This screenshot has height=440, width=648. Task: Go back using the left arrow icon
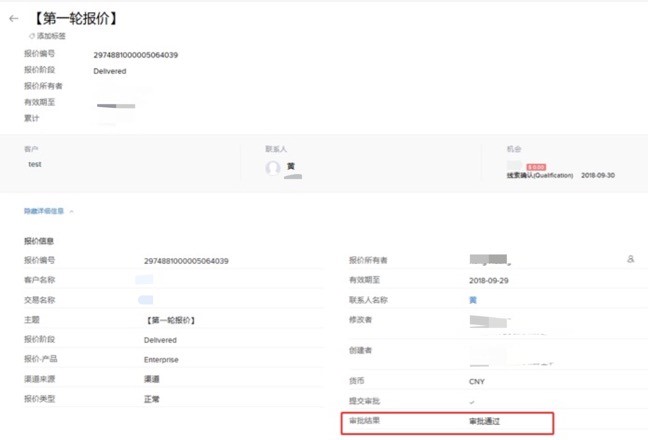pyautogui.click(x=14, y=19)
